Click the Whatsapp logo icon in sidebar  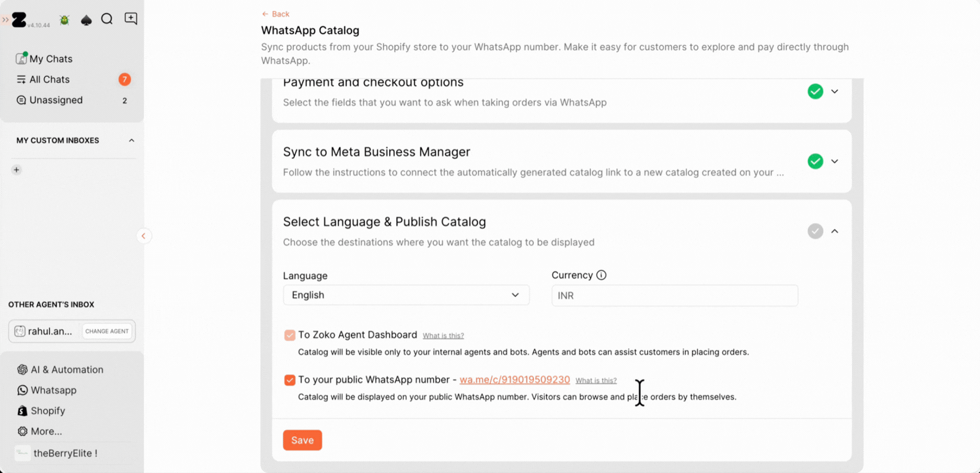pos(22,390)
